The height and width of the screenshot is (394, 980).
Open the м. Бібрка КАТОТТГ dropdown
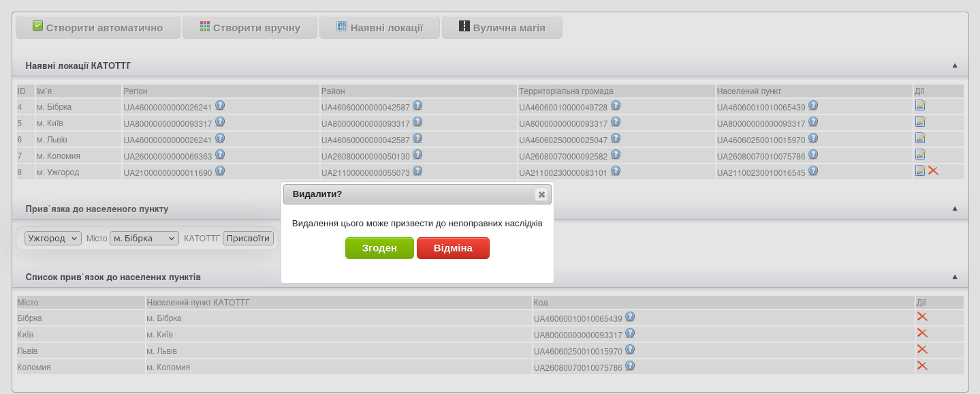[x=144, y=239]
